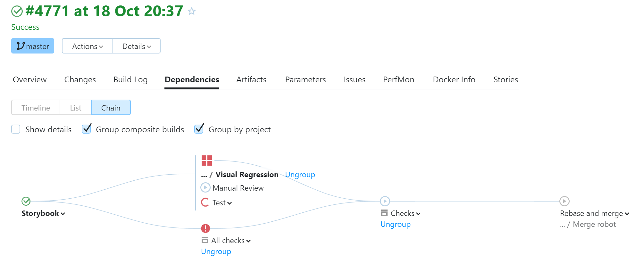The height and width of the screenshot is (272, 644).
Task: Switch to Timeline view
Action: coord(36,108)
